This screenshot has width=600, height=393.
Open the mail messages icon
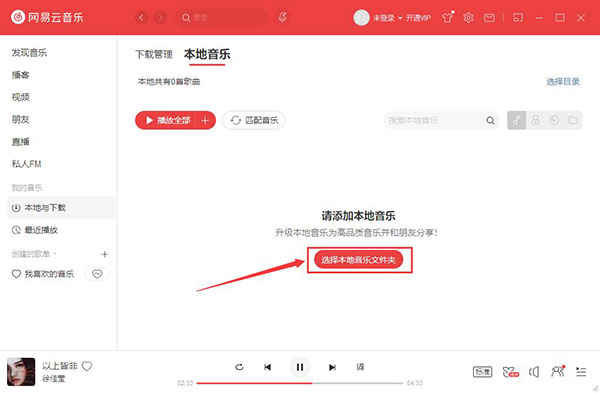(489, 18)
